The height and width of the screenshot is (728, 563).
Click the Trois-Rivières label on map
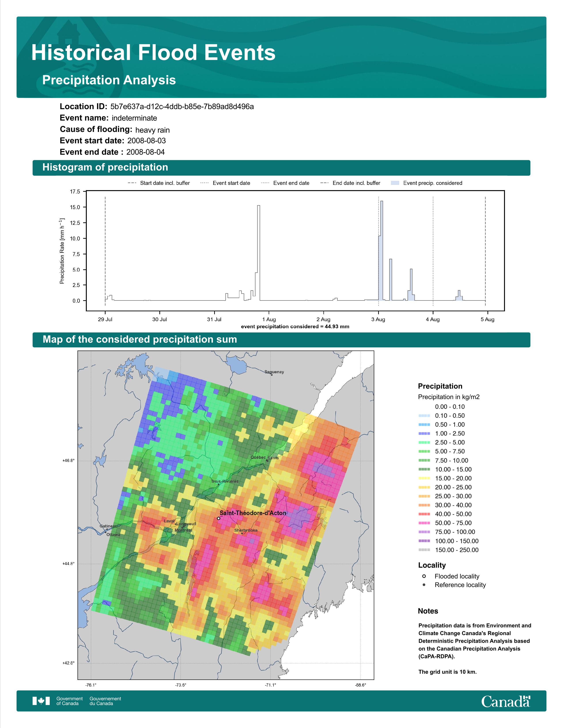(225, 481)
